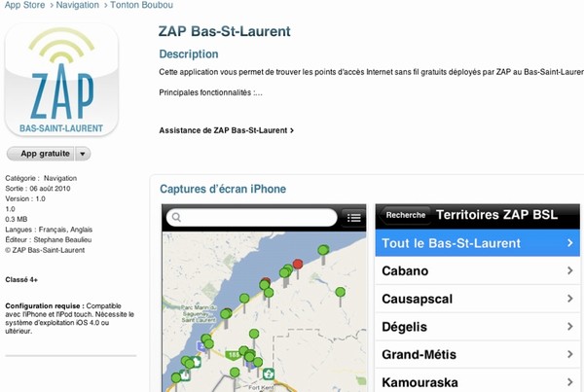Select the Causapscal territory row

(478, 299)
